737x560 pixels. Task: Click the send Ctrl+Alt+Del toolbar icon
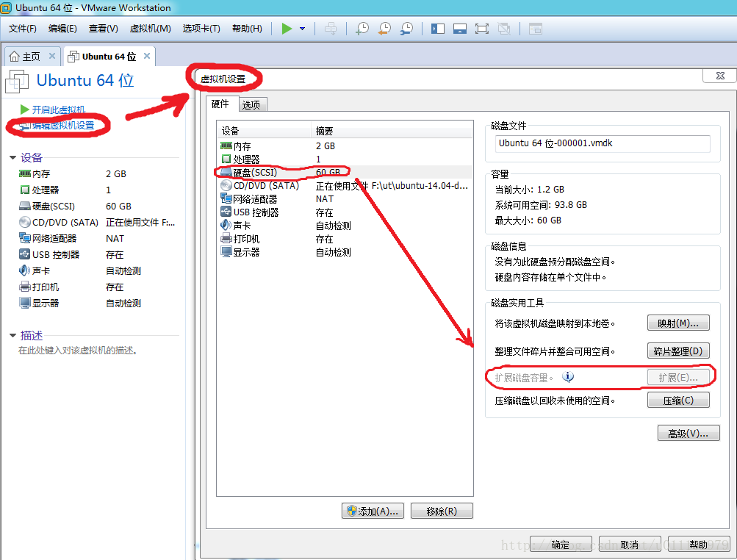coord(331,29)
